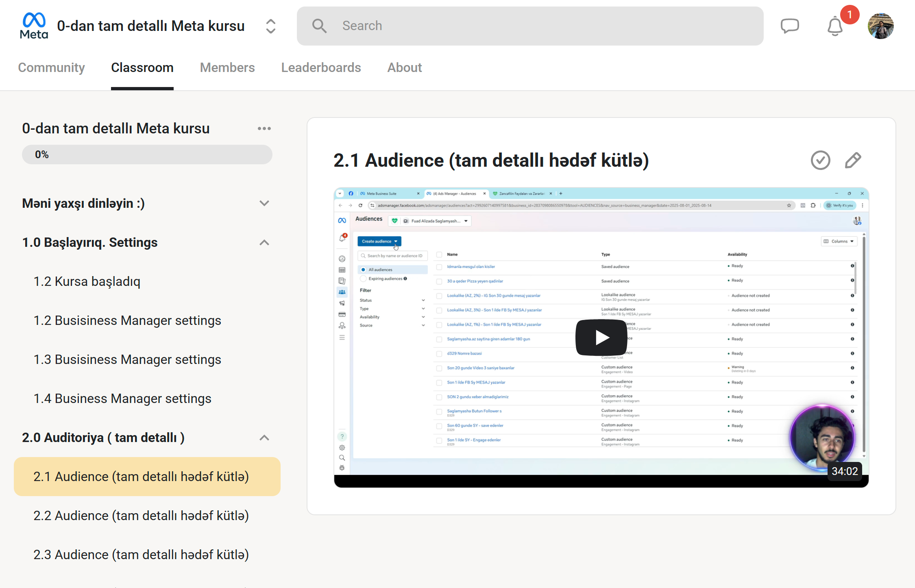915x588 pixels.
Task: Click the pencil edit lesson icon
Action: point(853,160)
